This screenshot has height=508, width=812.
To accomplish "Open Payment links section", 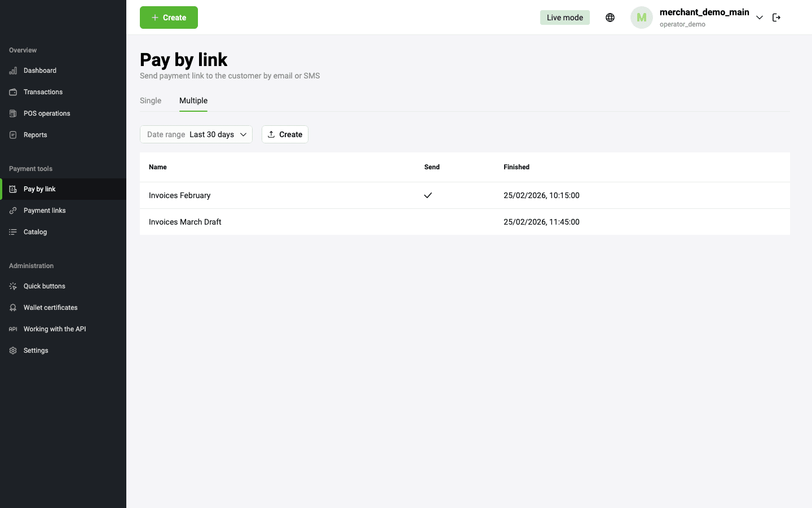I will click(45, 211).
